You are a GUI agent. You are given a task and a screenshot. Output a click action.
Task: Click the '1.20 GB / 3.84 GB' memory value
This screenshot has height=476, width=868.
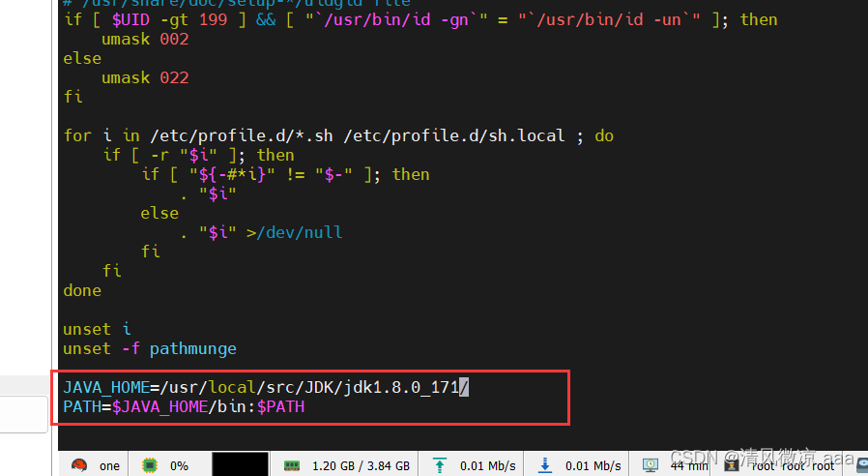point(361,466)
